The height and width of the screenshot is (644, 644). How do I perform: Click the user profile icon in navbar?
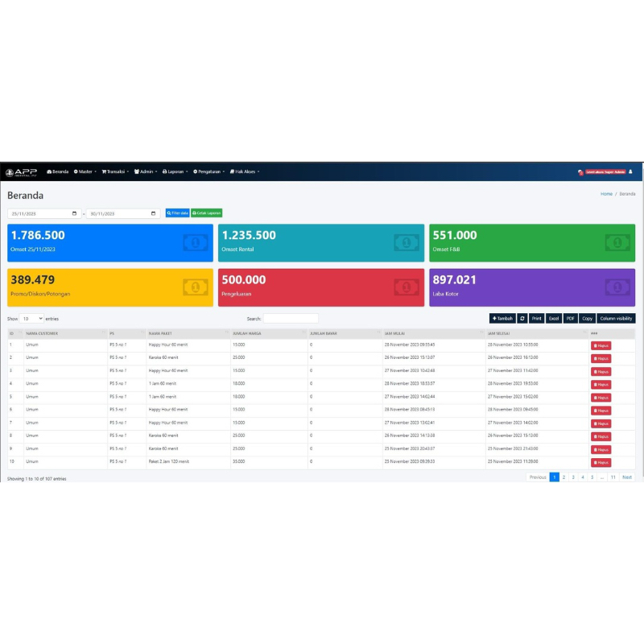[630, 171]
